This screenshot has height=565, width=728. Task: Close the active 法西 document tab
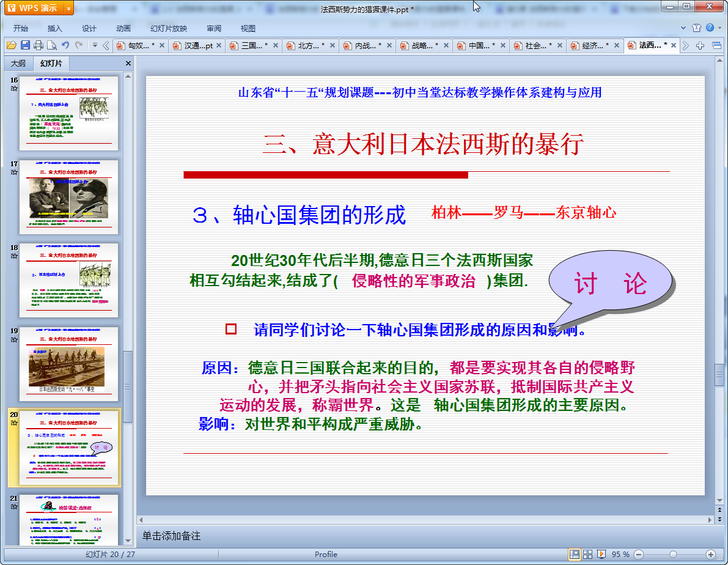[674, 45]
